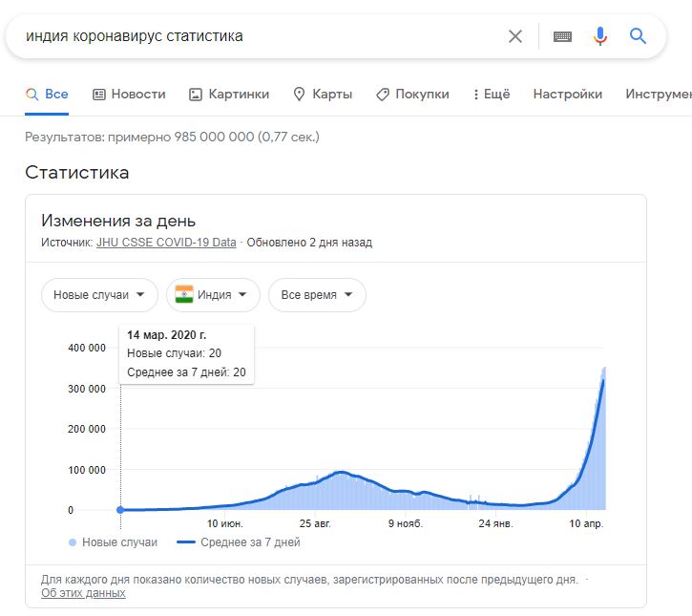
Task: Switch to the Картинки tab
Action: point(229,94)
